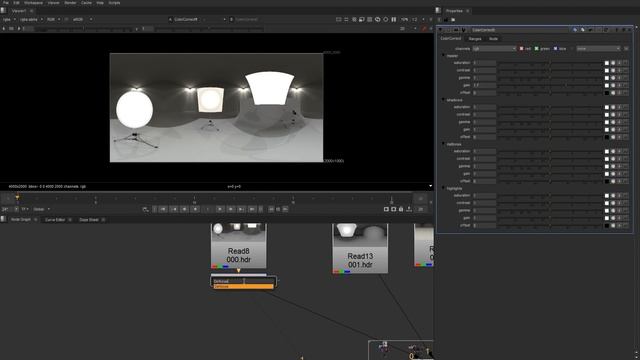
Task: Toggle the blue channel checkbox
Action: click(x=555, y=49)
